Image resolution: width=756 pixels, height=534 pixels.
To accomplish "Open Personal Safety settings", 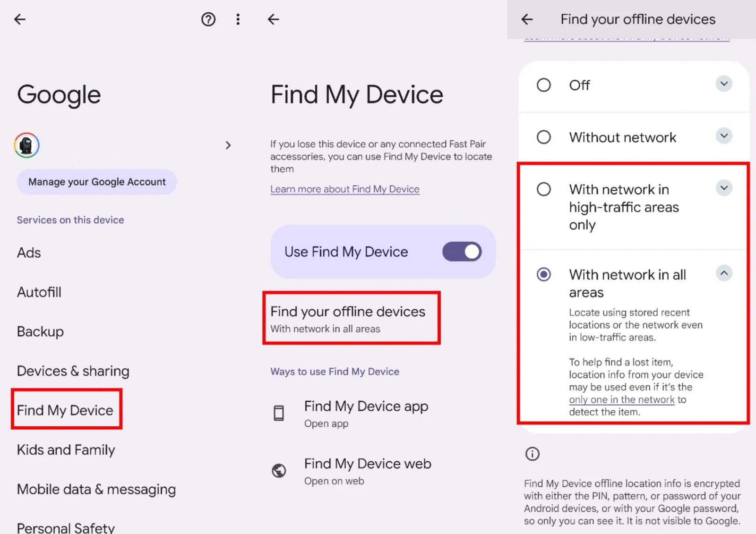I will click(66, 527).
